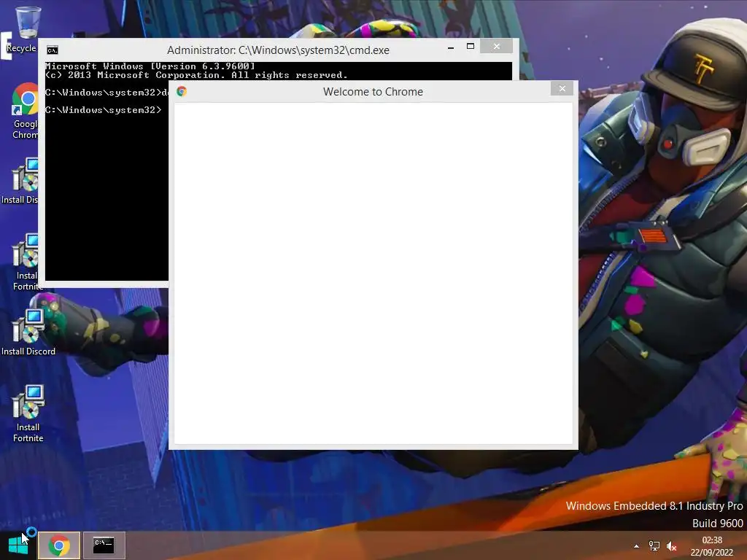Click the Microsoft Windows version line in cmd
The height and width of the screenshot is (560, 747).
coord(150,66)
